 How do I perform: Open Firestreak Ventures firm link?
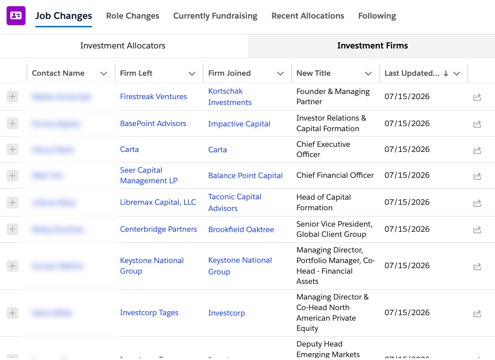click(x=153, y=96)
